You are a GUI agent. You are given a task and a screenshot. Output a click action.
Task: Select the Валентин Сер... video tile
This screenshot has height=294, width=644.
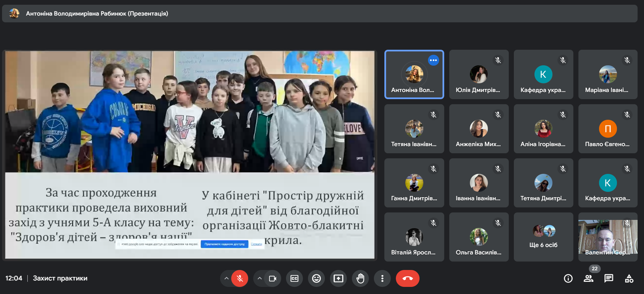pyautogui.click(x=608, y=237)
